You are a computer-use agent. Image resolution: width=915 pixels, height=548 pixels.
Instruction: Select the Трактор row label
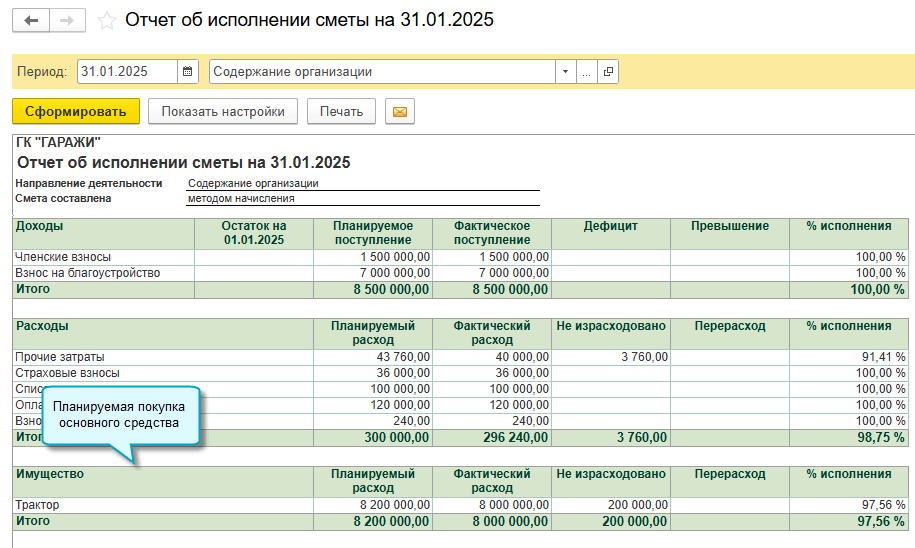pyautogui.click(x=37, y=505)
